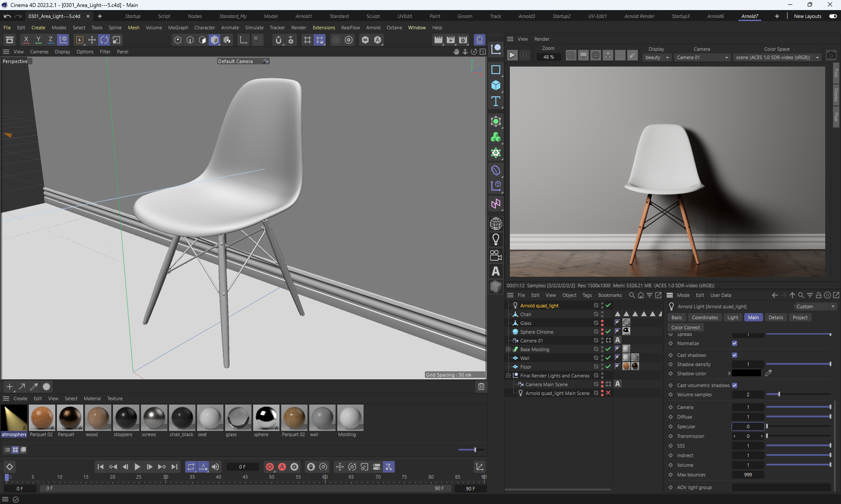Open the Camera 01 selection dropdown
Viewport: 841px width, 504px height.
click(x=702, y=57)
